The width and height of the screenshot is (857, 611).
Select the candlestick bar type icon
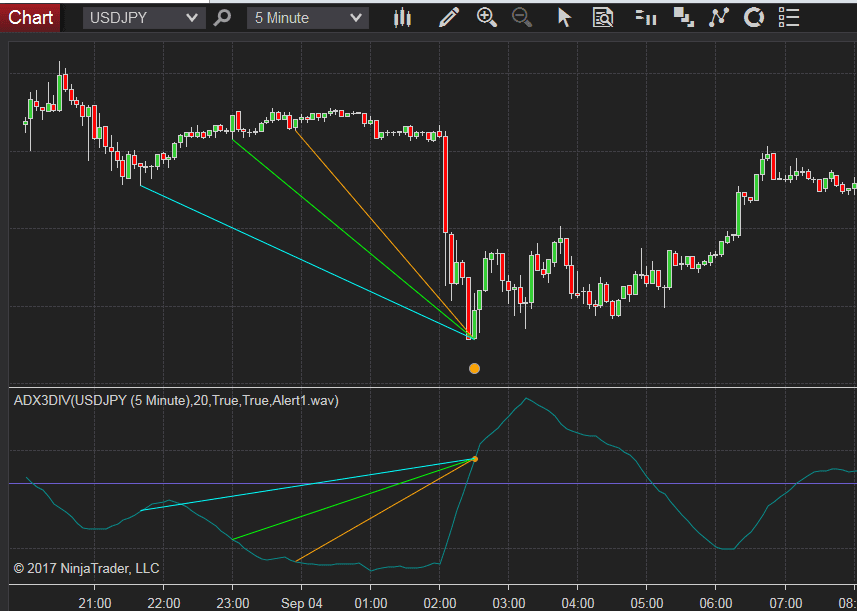coord(402,17)
